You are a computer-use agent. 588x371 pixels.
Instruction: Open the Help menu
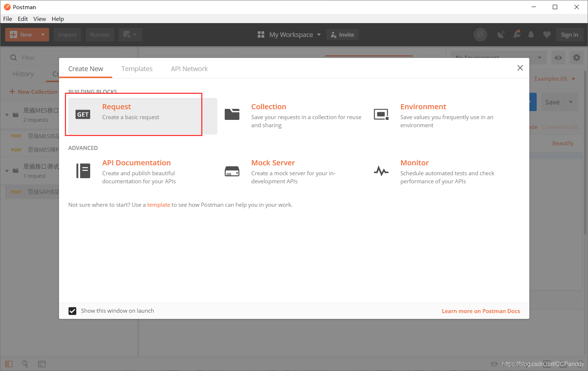[58, 19]
